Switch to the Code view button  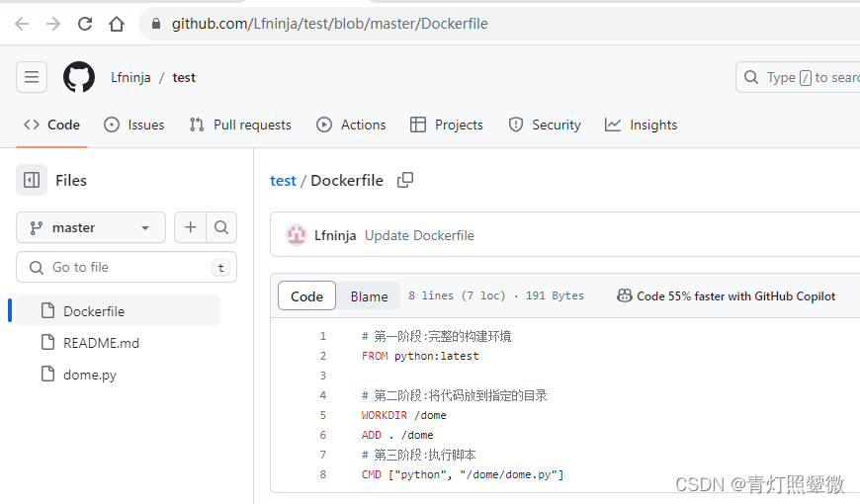pyautogui.click(x=306, y=296)
